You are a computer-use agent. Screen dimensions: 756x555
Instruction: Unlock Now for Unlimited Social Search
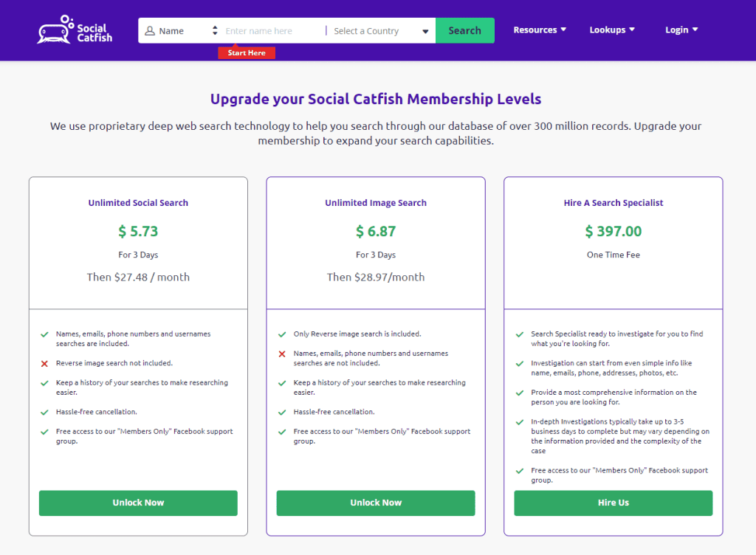138,503
